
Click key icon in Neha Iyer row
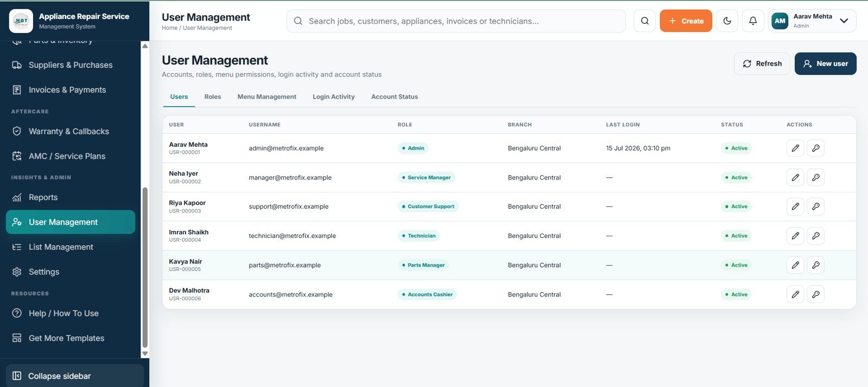click(x=815, y=177)
